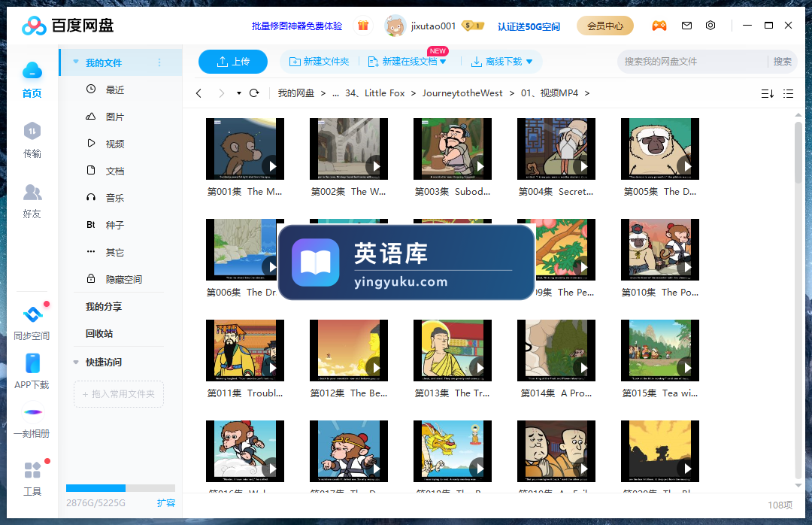
Task: Click 认证送50G空间 link
Action: point(529,26)
